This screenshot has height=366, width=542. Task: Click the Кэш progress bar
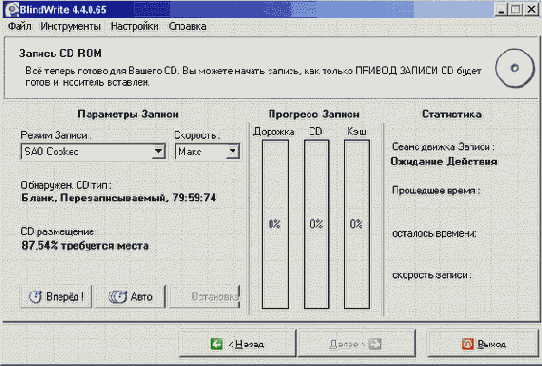click(x=357, y=224)
